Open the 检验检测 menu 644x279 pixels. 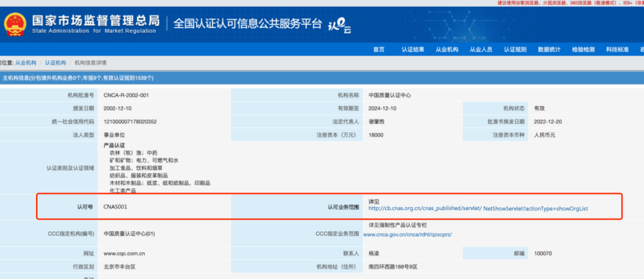click(x=583, y=50)
